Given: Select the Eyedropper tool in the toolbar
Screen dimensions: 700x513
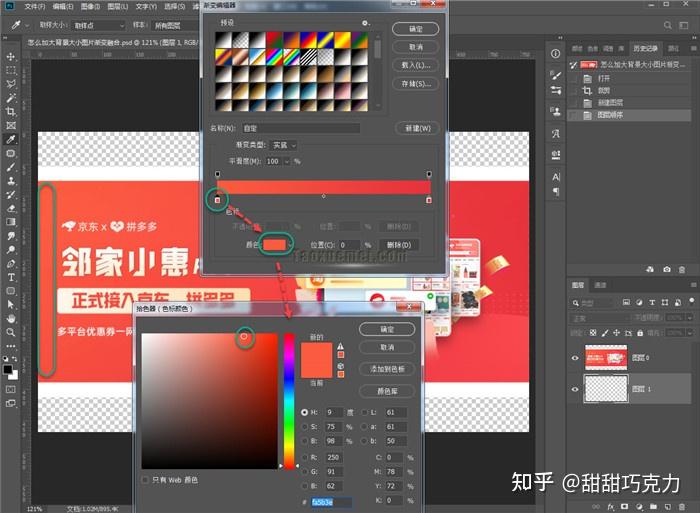Looking at the screenshot, I should [11, 139].
